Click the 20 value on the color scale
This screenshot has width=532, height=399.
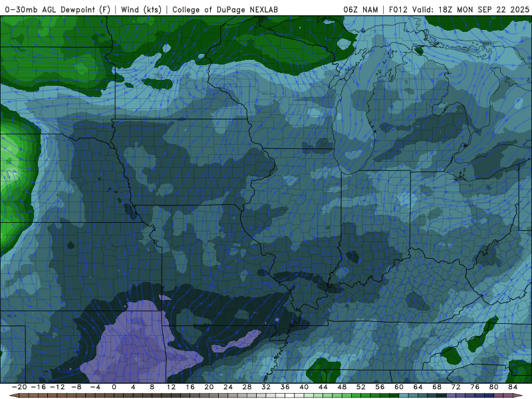tap(209, 387)
